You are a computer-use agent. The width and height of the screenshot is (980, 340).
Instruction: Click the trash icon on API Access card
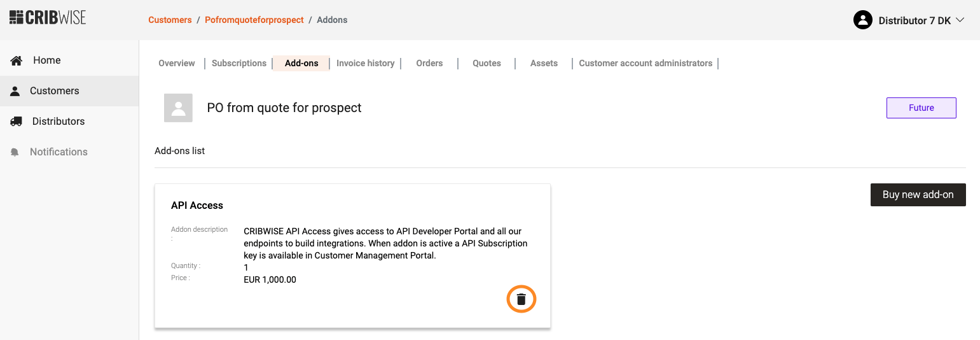pos(521,299)
